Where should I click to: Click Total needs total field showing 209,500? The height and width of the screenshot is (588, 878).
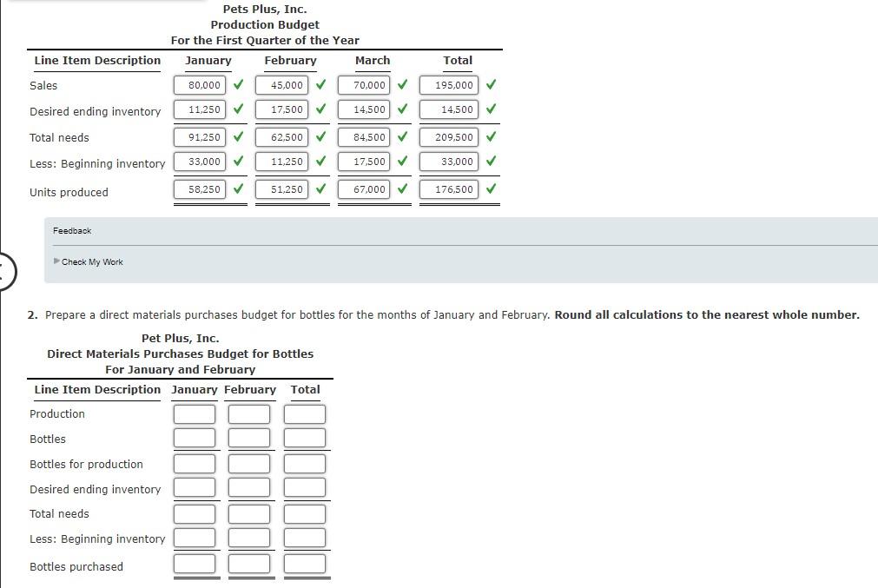[x=449, y=137]
